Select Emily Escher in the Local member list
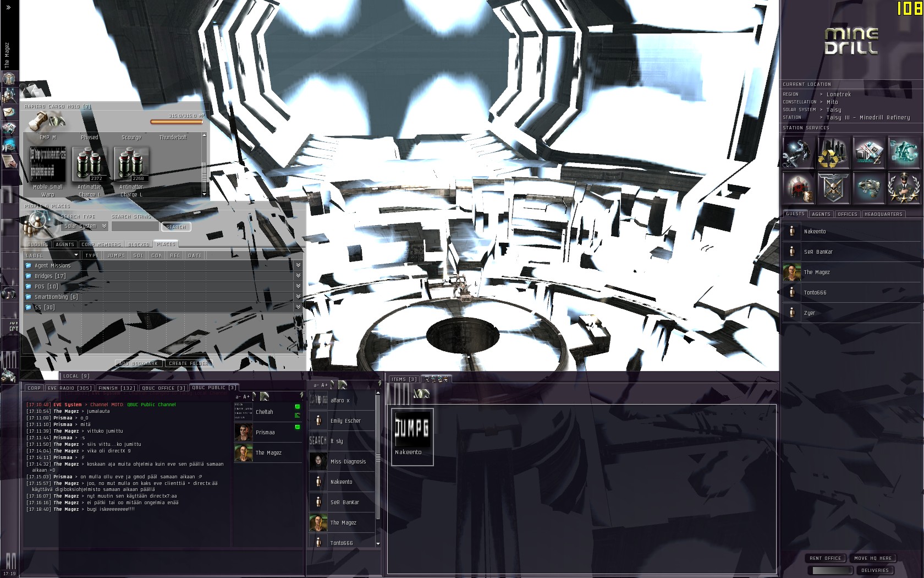The image size is (924, 578). [x=342, y=421]
